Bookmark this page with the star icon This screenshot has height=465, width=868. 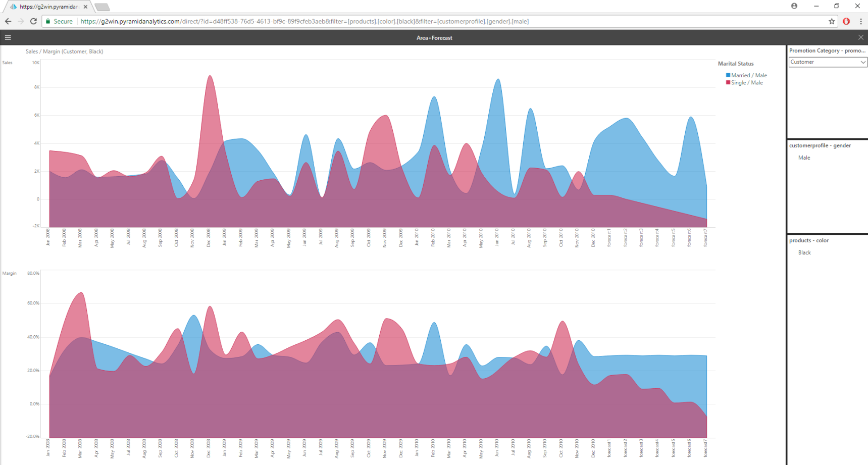pyautogui.click(x=832, y=21)
